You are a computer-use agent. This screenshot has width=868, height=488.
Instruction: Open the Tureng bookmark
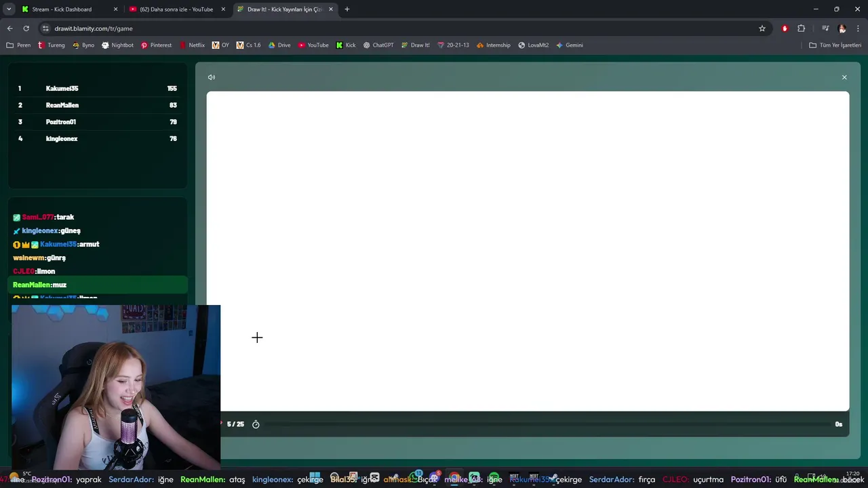point(52,45)
